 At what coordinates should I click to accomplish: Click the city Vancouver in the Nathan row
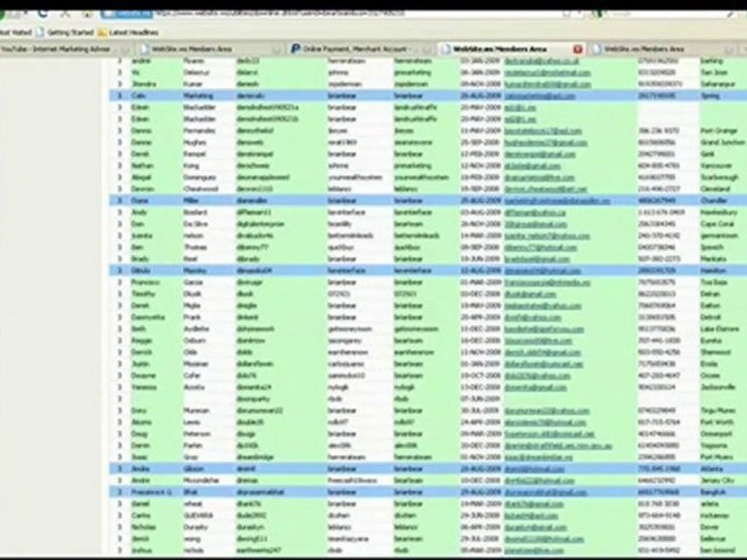(x=716, y=166)
